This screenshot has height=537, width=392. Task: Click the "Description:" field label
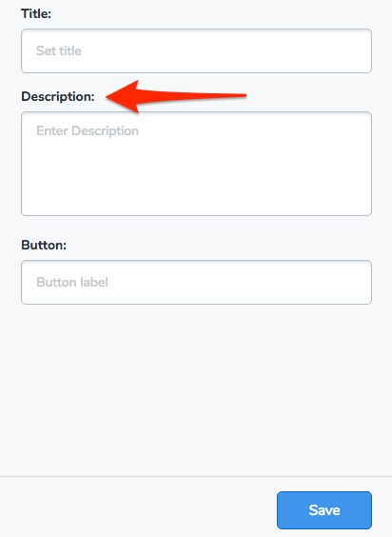[x=58, y=96]
